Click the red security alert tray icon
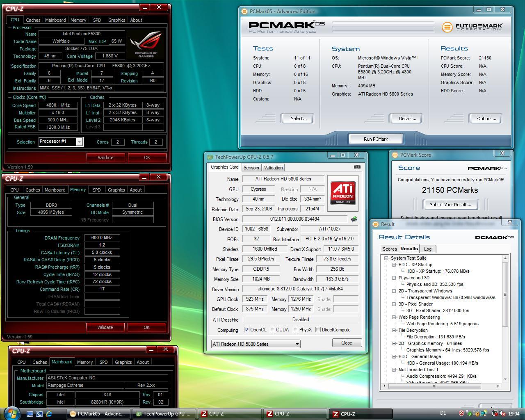The image size is (525, 420). [x=461, y=413]
